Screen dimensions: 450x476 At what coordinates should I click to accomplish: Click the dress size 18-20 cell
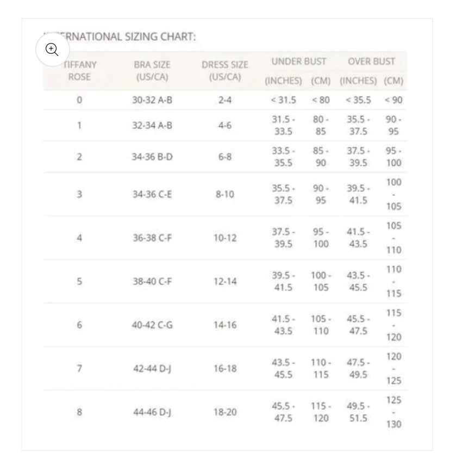click(224, 412)
